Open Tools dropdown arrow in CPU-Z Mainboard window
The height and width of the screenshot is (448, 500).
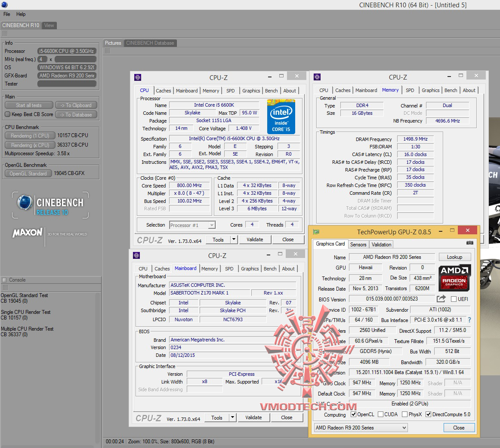click(232, 417)
